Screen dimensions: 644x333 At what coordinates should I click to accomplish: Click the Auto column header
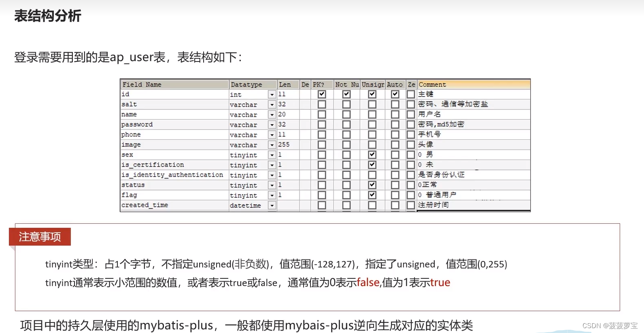click(395, 85)
